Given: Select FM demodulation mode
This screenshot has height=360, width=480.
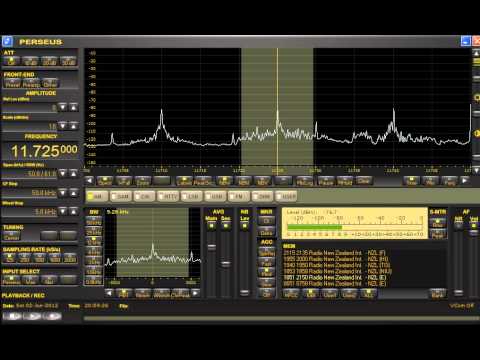Looking at the screenshot, I should pos(239,196).
